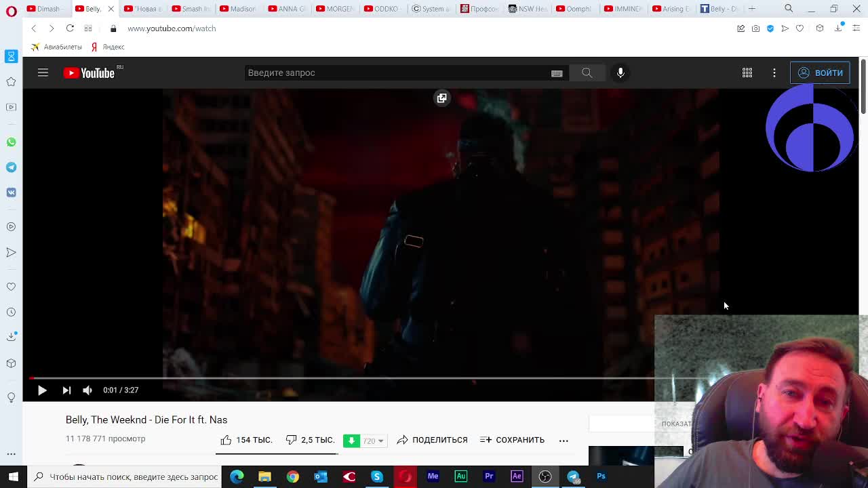Search open tabs with magnifier
Viewport: 868px width, 488px height.
tap(789, 9)
